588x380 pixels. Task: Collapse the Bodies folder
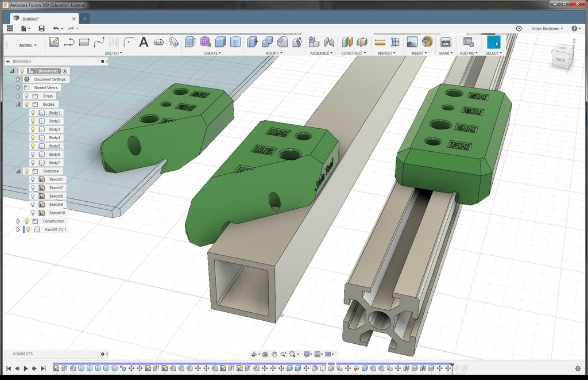[18, 105]
